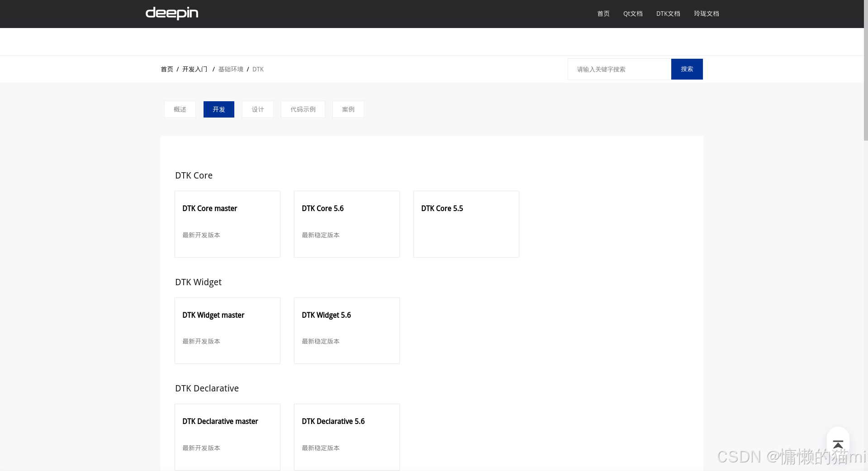The height and width of the screenshot is (471, 868).
Task: Open 首页 in the top navigation
Action: (603, 14)
